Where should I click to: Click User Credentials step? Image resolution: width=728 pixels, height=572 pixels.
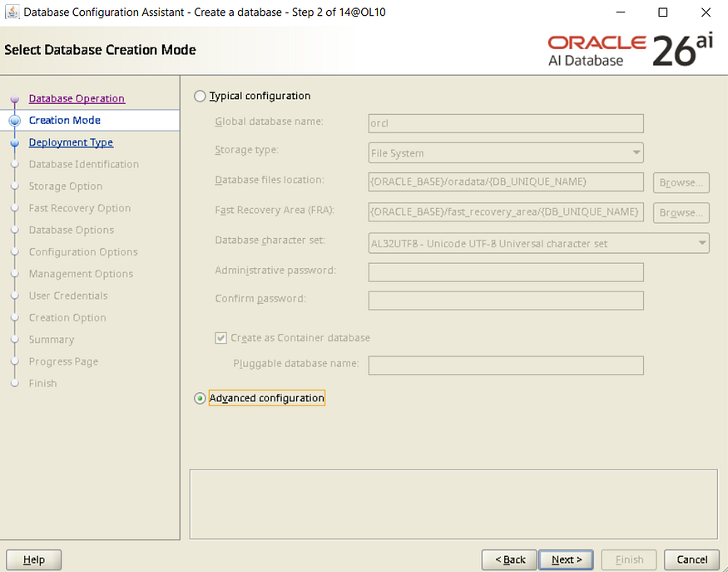pos(67,296)
